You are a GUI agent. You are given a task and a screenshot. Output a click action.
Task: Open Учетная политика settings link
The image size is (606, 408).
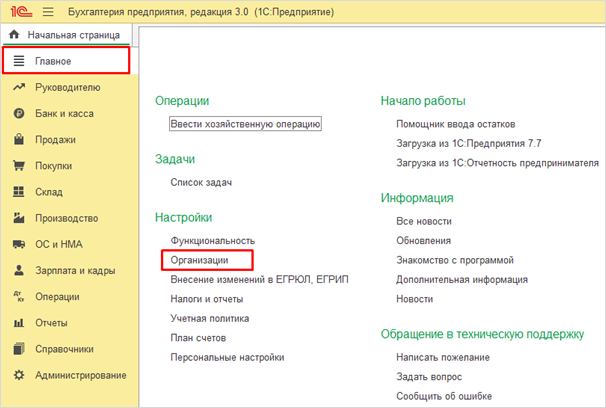tap(209, 318)
